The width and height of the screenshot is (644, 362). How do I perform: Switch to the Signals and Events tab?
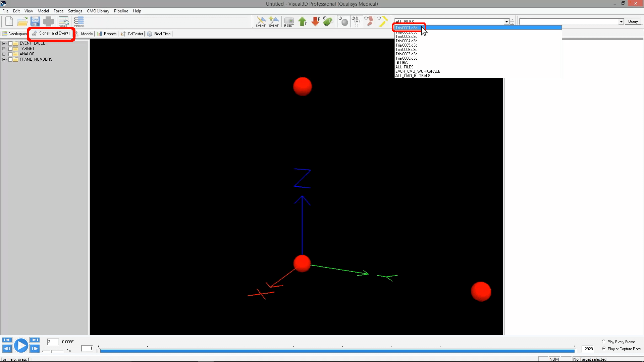51,34
